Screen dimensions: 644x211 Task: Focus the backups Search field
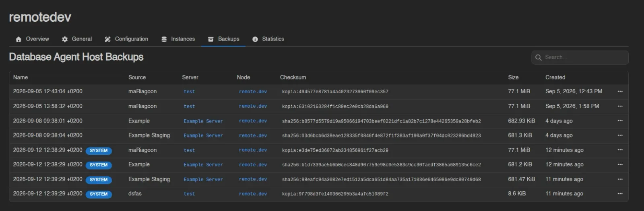(x=580, y=57)
